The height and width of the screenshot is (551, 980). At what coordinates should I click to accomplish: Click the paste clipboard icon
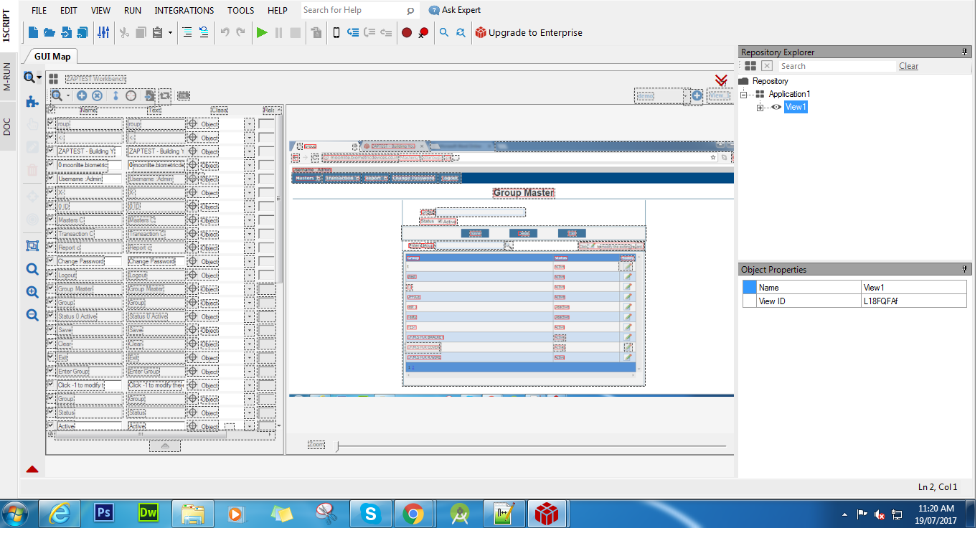point(157,32)
